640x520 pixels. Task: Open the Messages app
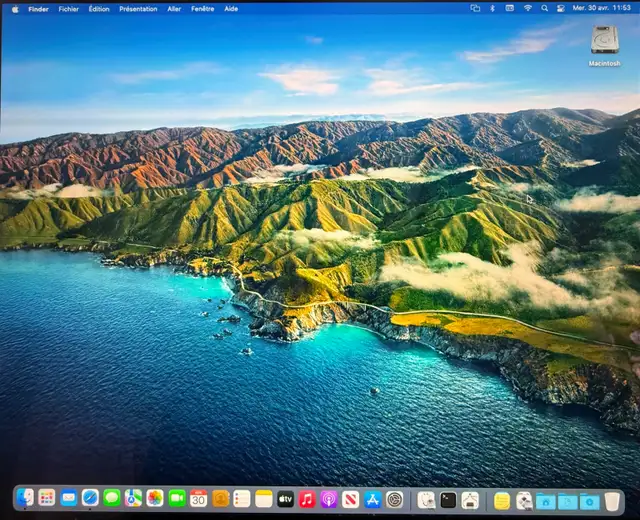coord(112,498)
